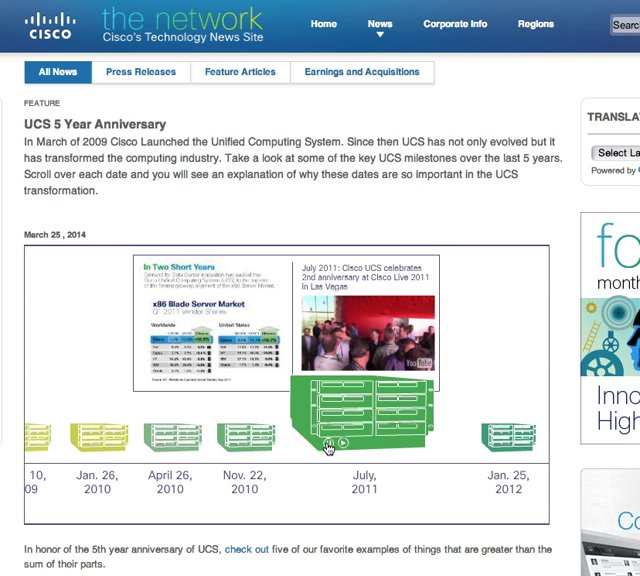The height and width of the screenshot is (576, 640).
Task: Select the enlarged July 2011 server icon
Action: 362,413
